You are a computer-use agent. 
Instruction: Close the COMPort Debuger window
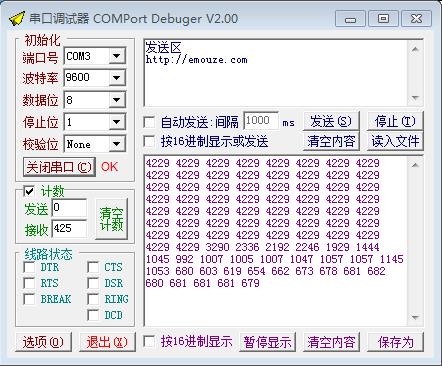click(x=416, y=19)
